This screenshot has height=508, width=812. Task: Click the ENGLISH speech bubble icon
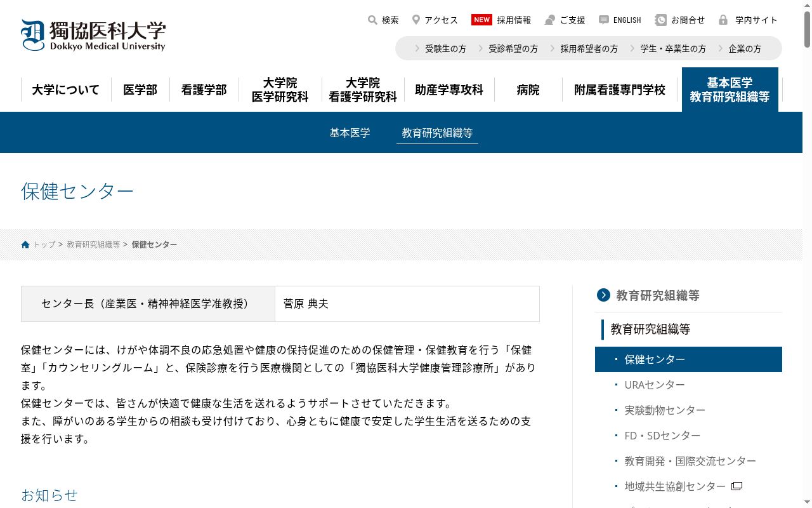pos(604,20)
